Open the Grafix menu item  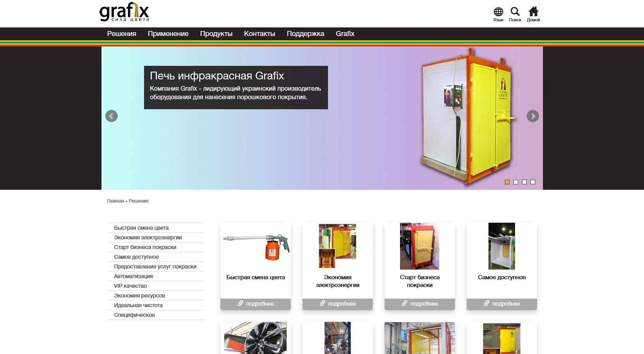(345, 34)
